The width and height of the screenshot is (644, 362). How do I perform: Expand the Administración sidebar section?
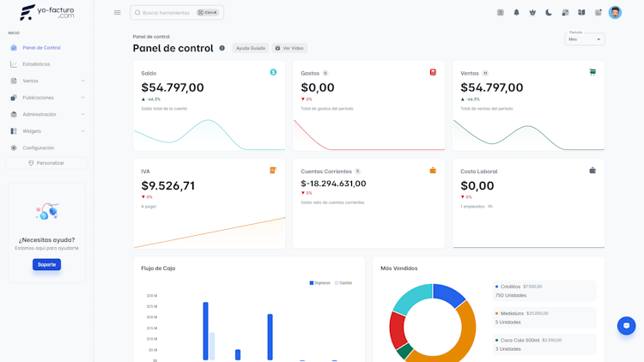click(47, 114)
